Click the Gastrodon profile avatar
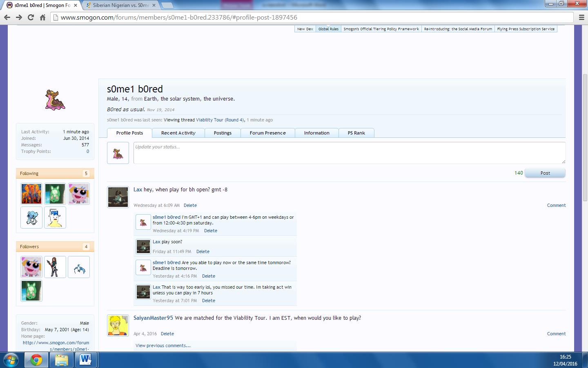Image resolution: width=588 pixels, height=368 pixels. tap(55, 100)
